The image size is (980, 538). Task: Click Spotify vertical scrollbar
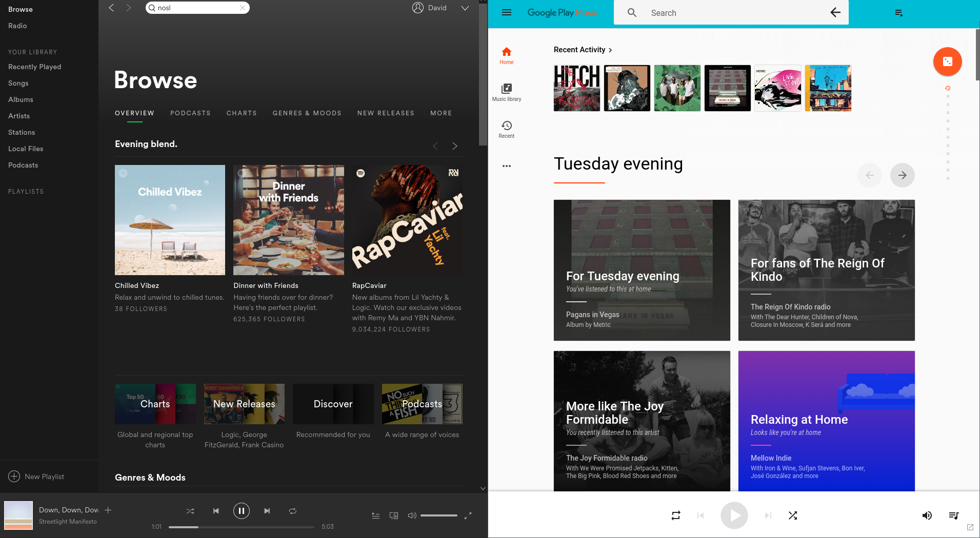pos(483,74)
